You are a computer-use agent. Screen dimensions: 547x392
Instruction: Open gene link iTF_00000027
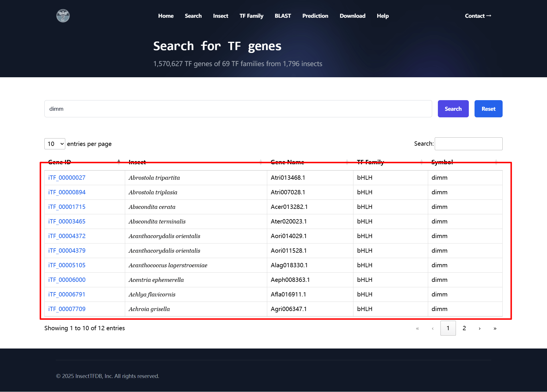(67, 178)
